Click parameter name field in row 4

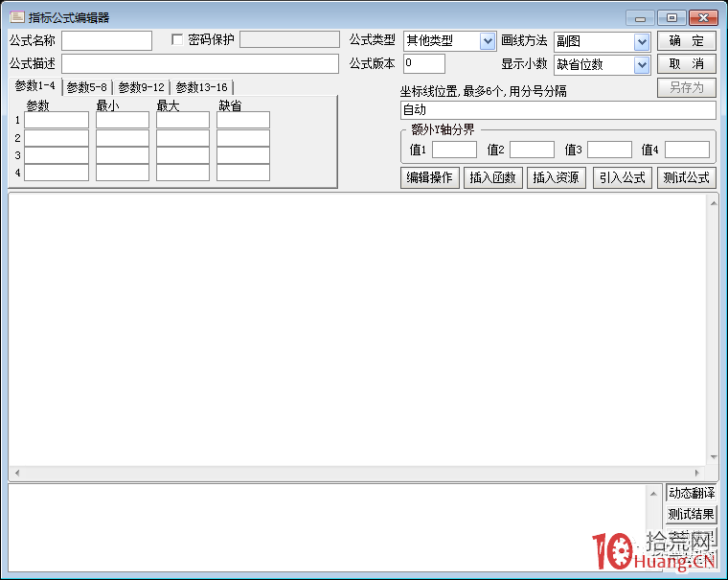57,173
